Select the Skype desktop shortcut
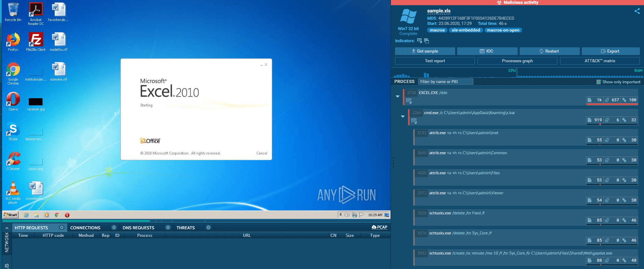This screenshot has height=269, width=644. point(13,131)
